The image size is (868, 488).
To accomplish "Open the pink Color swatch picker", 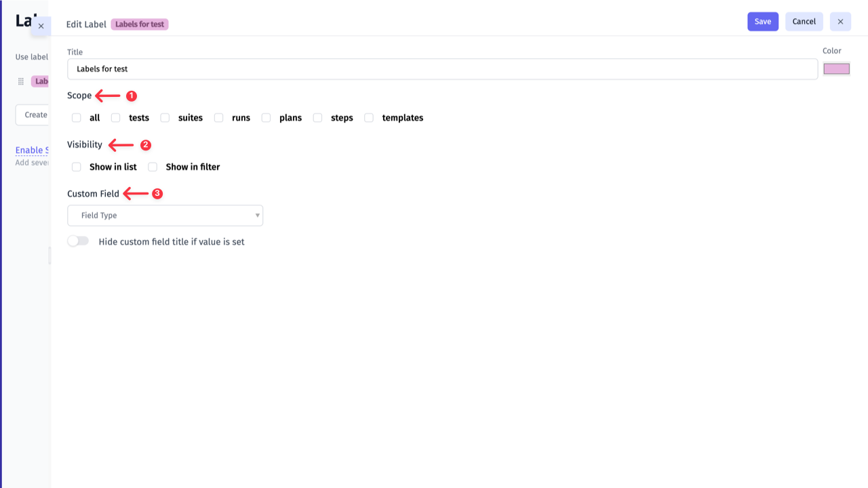I will pyautogui.click(x=836, y=68).
